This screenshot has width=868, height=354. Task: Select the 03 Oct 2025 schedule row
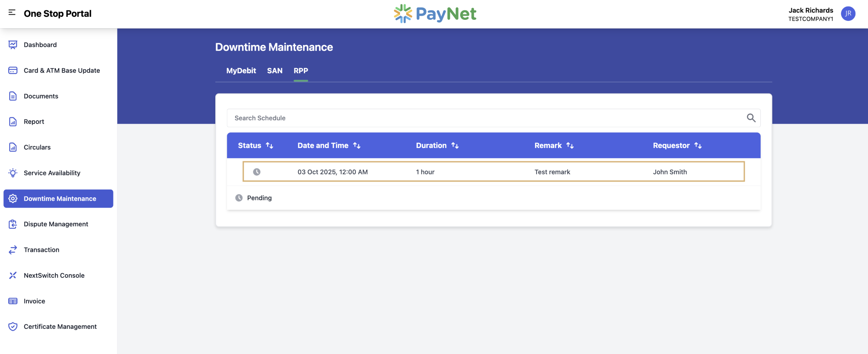tap(493, 172)
